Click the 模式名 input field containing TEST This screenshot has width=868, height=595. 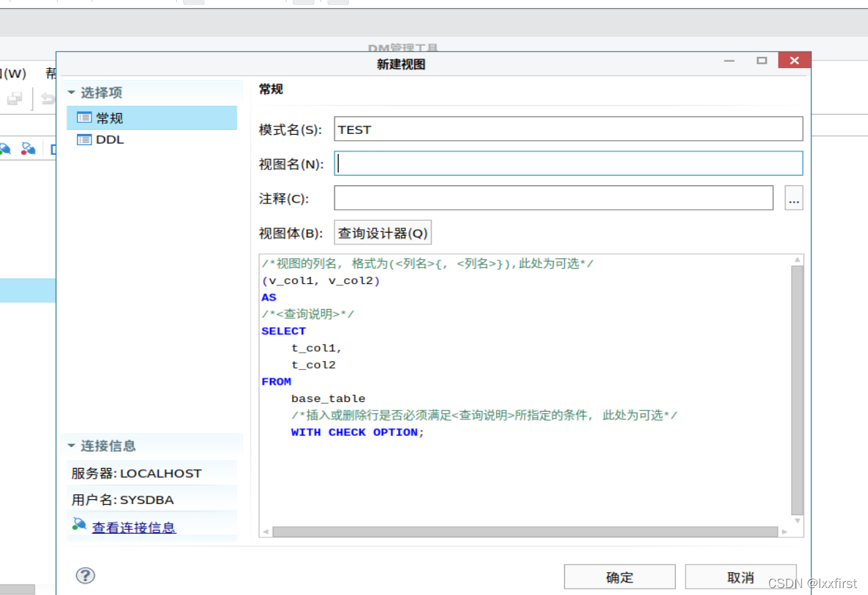[568, 129]
